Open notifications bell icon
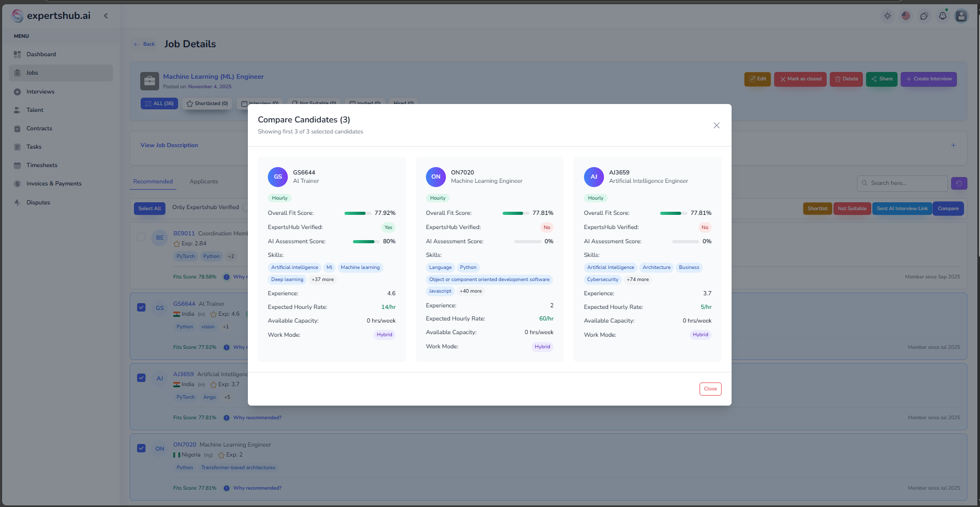The width and height of the screenshot is (980, 507). tap(943, 16)
